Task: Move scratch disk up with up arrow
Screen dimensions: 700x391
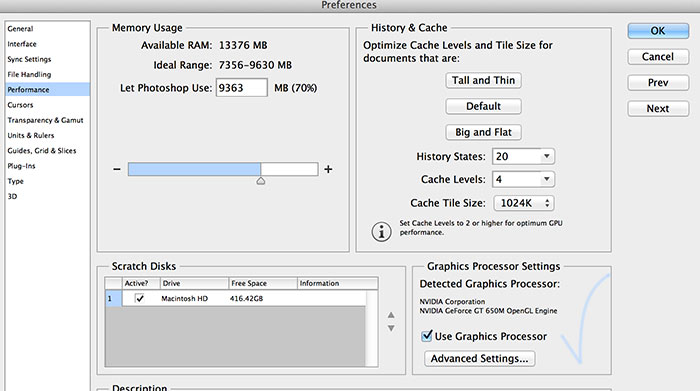Action: click(x=391, y=315)
